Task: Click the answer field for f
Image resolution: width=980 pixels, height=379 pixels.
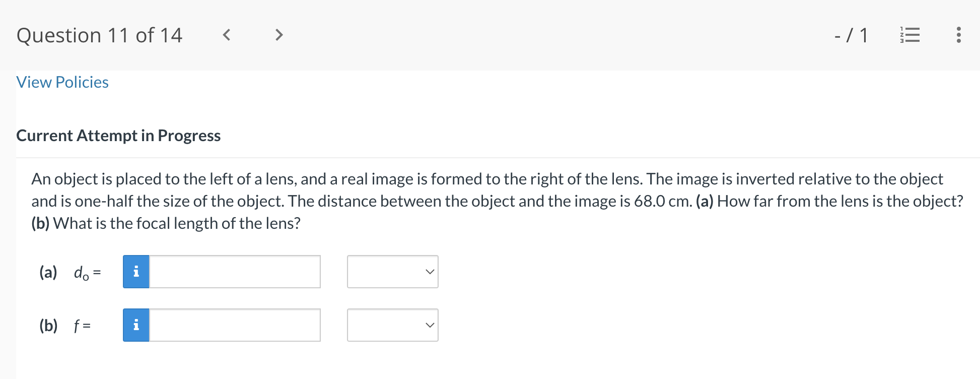Action: pos(234,325)
